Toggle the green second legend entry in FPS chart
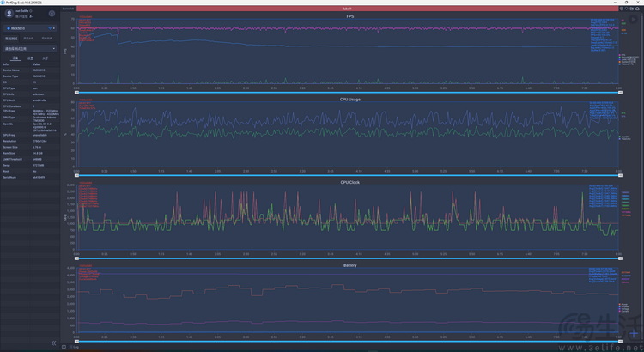The width and height of the screenshot is (644, 352). click(629, 57)
